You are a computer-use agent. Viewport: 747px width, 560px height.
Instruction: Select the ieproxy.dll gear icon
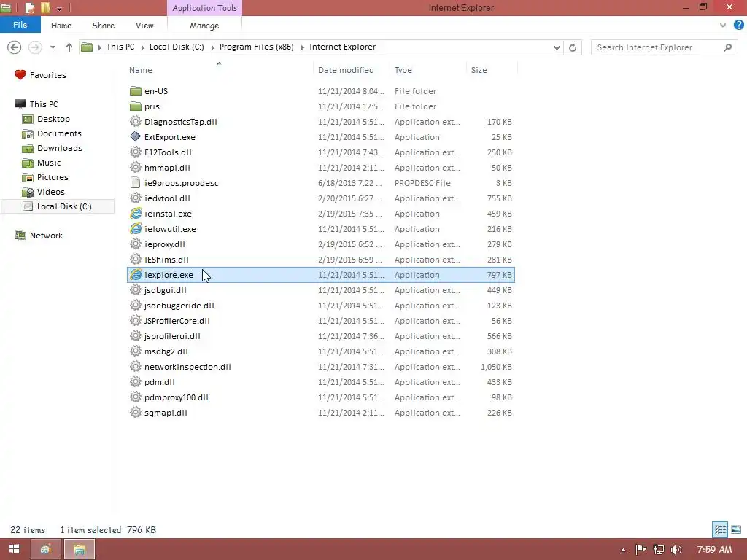[136, 244]
